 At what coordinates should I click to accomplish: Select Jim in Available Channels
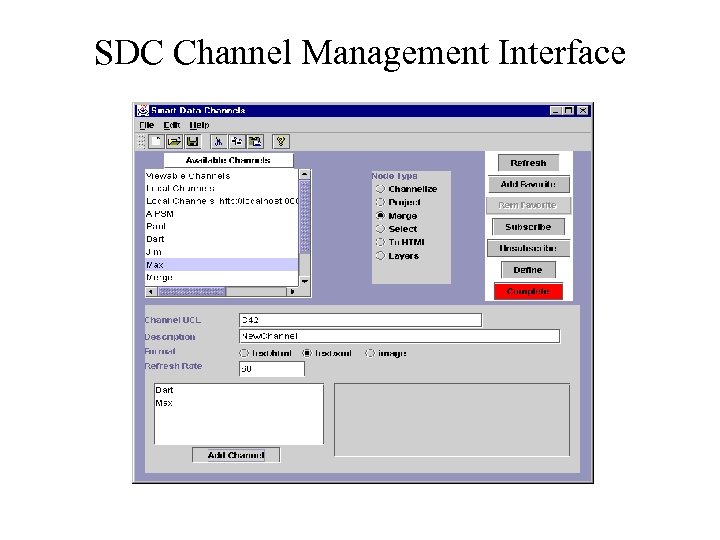(x=222, y=252)
